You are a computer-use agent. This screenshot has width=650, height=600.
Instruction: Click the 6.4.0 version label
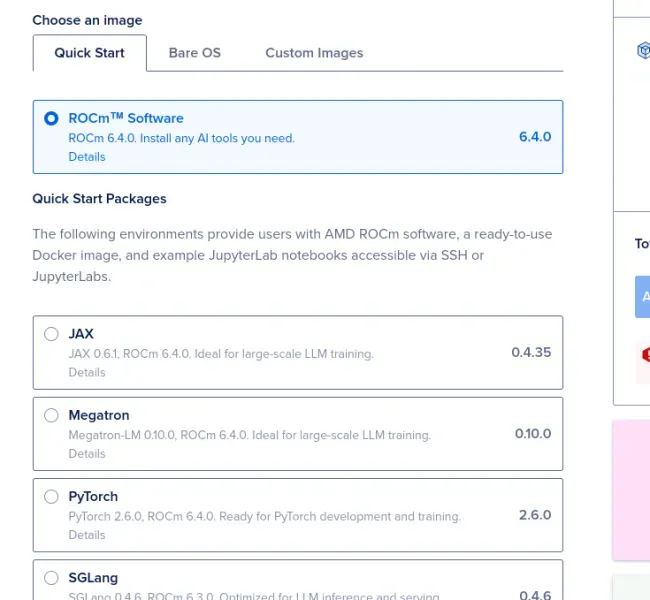coord(535,137)
